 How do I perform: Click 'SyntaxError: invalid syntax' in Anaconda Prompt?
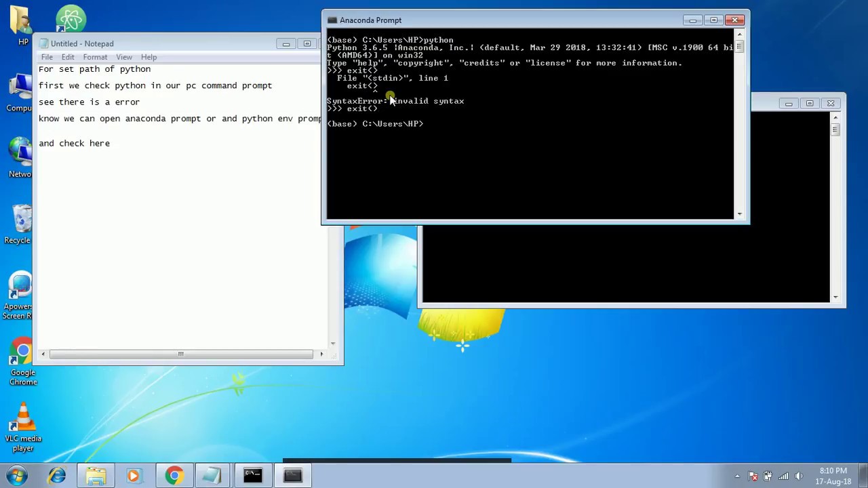[395, 101]
